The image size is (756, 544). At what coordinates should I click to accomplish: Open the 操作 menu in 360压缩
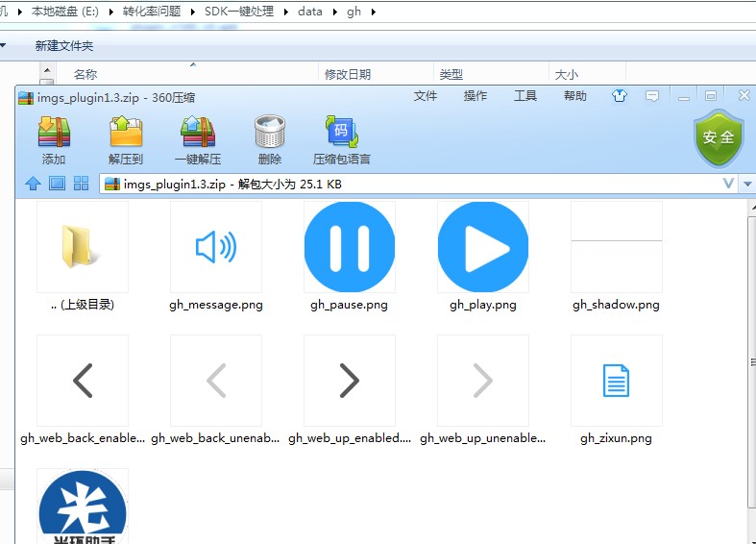pyautogui.click(x=476, y=96)
